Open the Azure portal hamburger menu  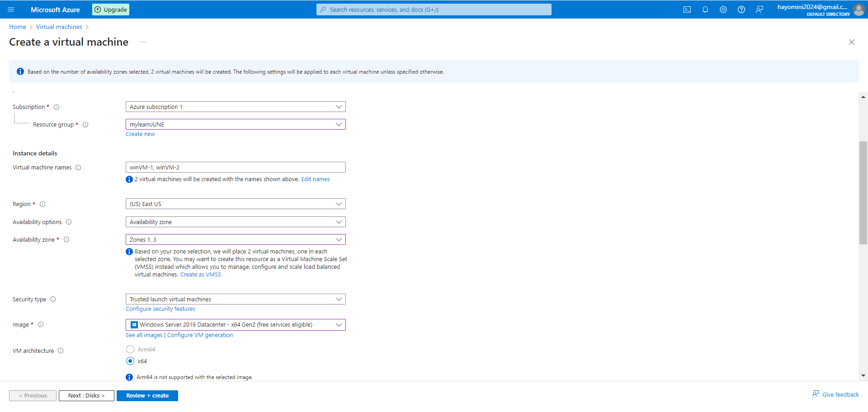click(11, 9)
